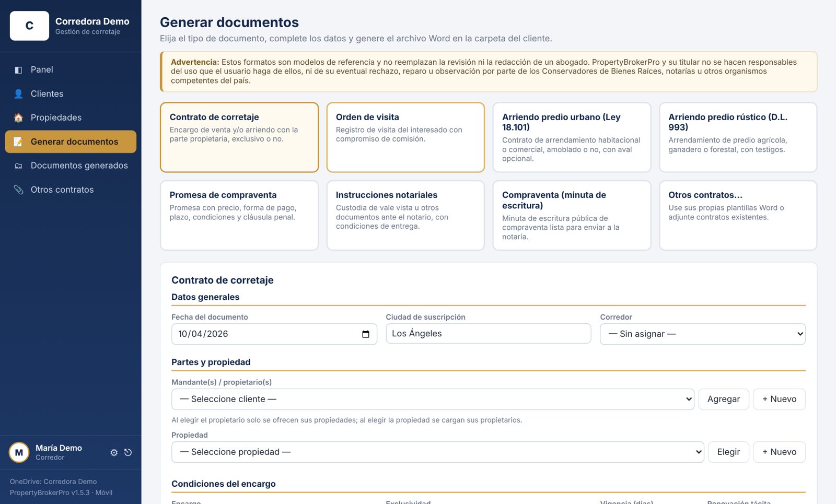The width and height of the screenshot is (836, 504).
Task: Click the Generar documentos page title
Action: pyautogui.click(x=229, y=22)
